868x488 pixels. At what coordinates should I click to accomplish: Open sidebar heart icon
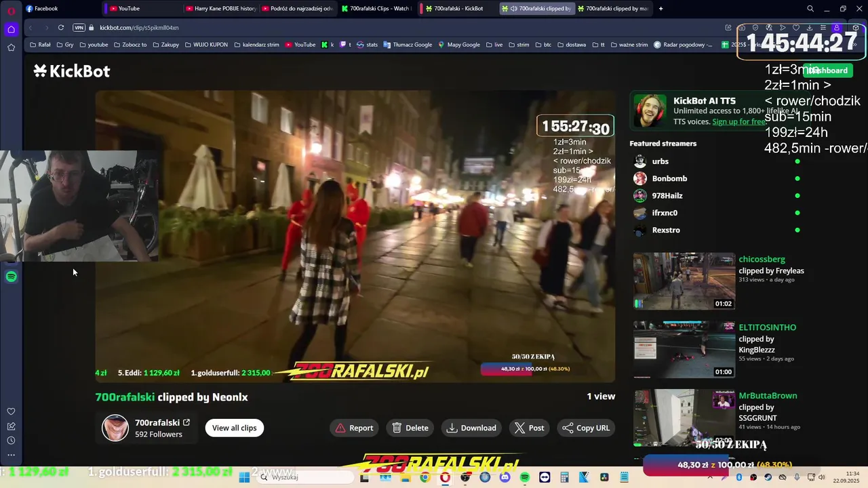coord(11,411)
